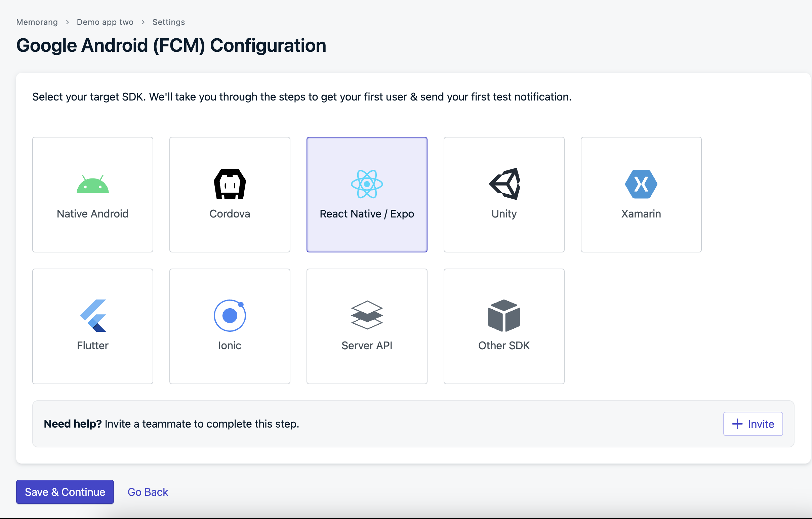Viewport: 812px width, 519px height.
Task: Click the Ionic circle logo
Action: tap(230, 316)
